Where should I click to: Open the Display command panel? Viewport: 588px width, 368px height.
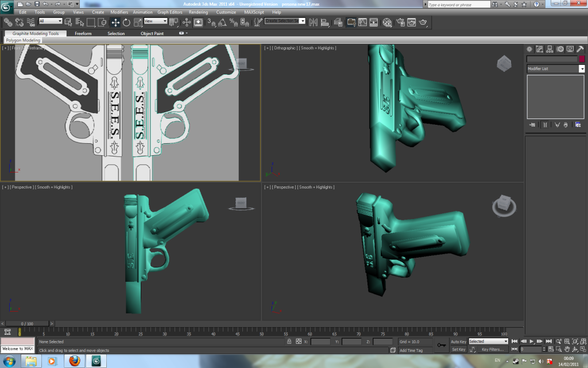click(570, 49)
